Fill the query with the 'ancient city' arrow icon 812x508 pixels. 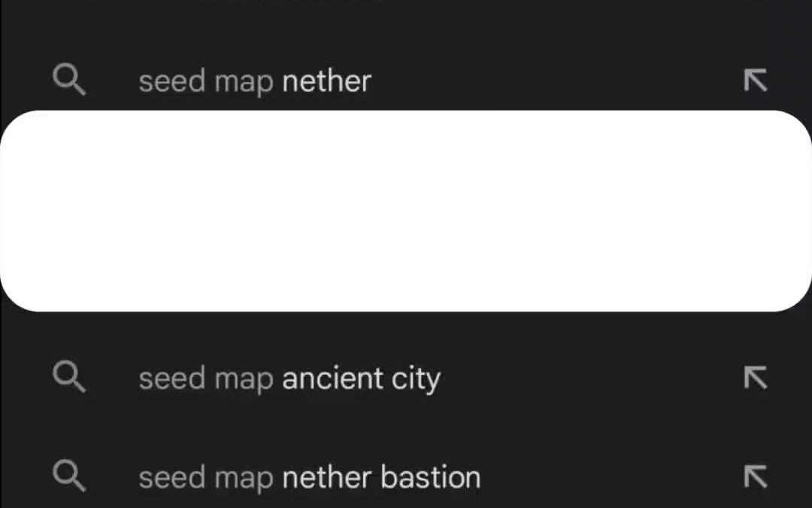pyautogui.click(x=755, y=378)
